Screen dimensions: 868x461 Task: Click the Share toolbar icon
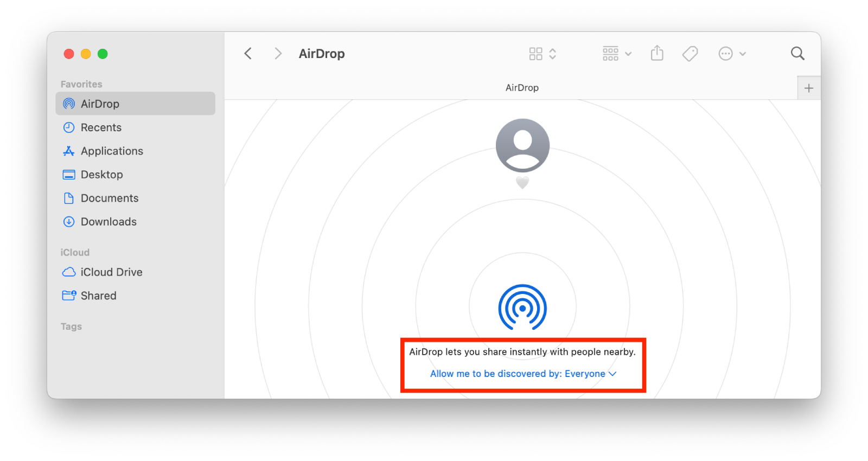click(657, 53)
